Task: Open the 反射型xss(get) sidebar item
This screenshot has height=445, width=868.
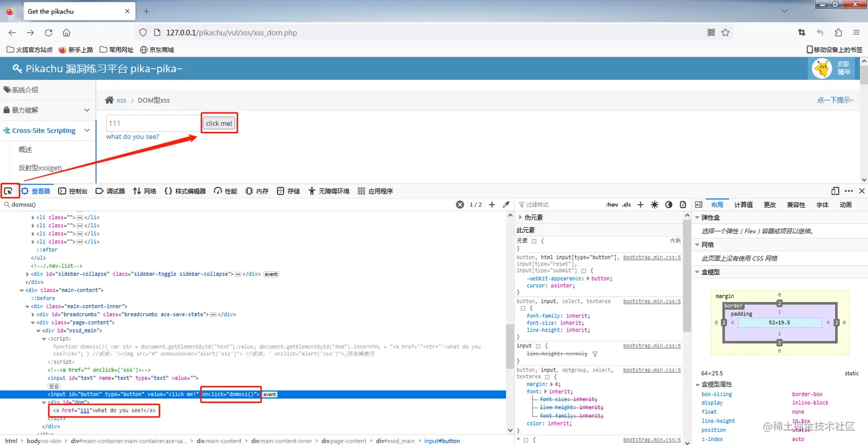Action: point(40,168)
